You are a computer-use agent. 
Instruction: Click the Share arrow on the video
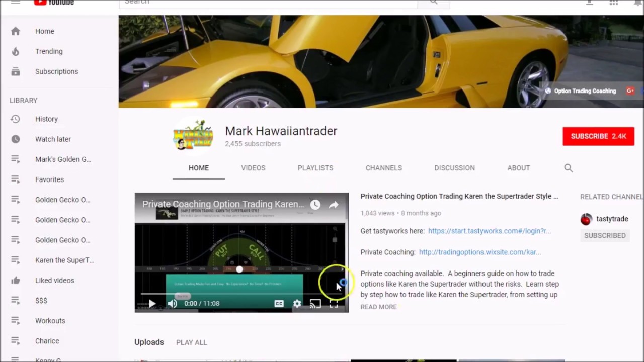coord(334,205)
